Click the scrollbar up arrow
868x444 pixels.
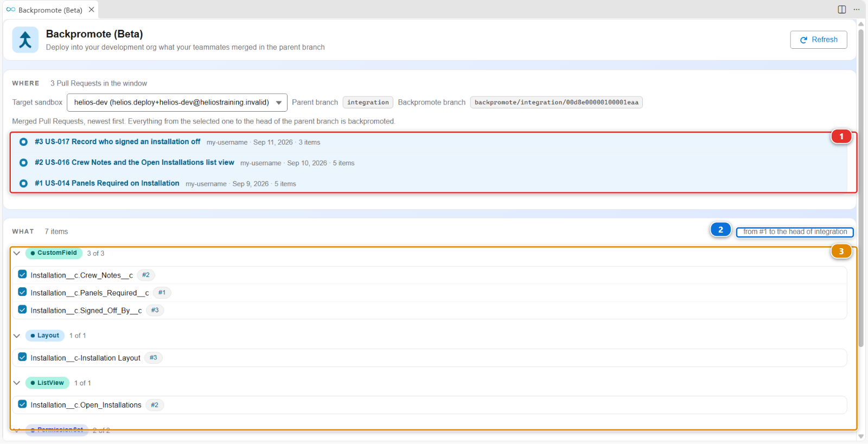click(x=861, y=24)
